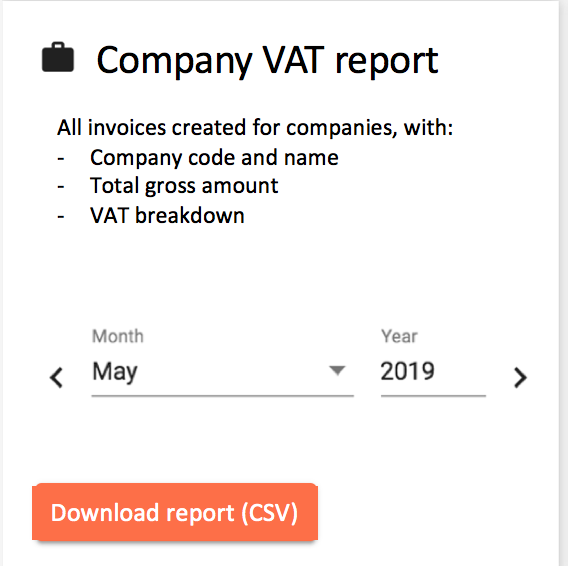Click the Year field label
The height and width of the screenshot is (566, 568).
[x=399, y=336]
